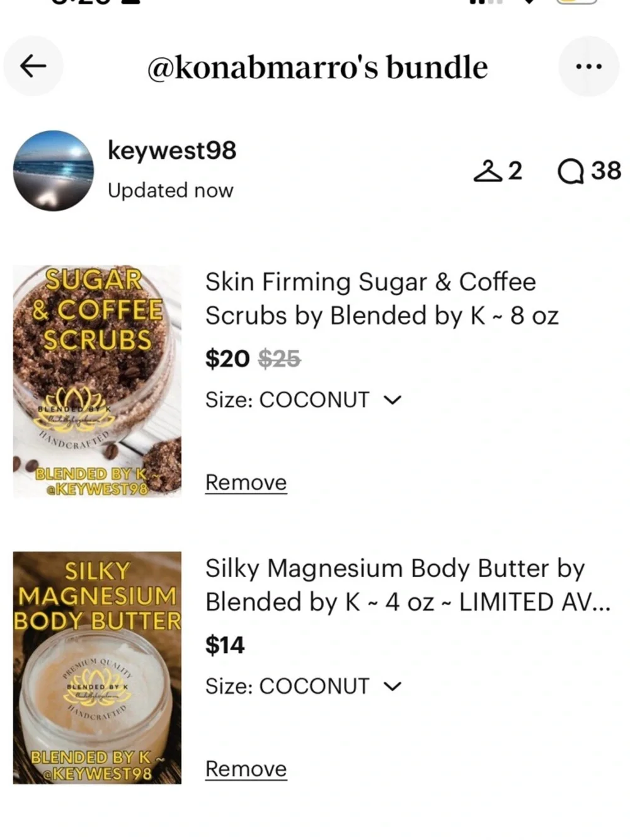Tap the crossed-out $25 original price
The height and width of the screenshot is (840, 630).
[x=280, y=359]
